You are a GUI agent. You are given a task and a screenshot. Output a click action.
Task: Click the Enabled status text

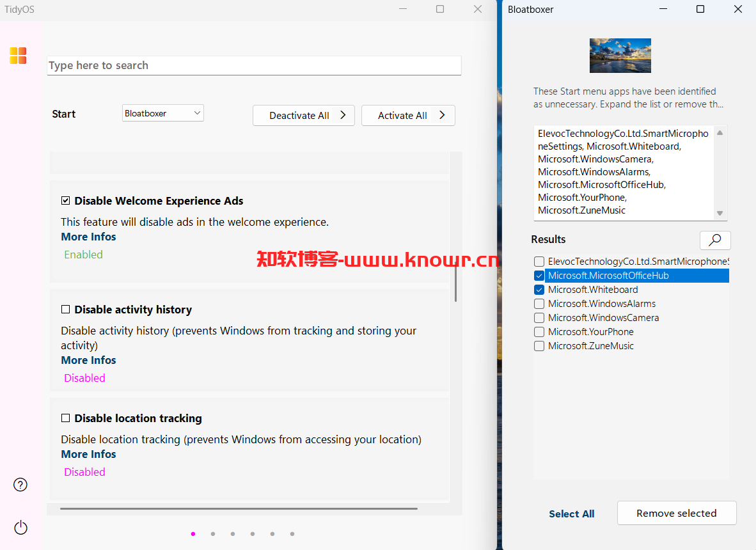tap(83, 255)
